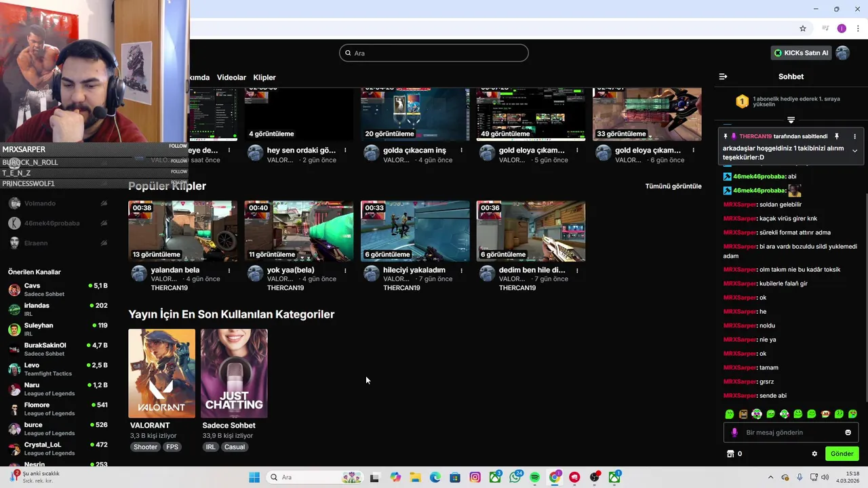Open the user profile avatar menu
This screenshot has height=488, width=868.
[x=843, y=53]
